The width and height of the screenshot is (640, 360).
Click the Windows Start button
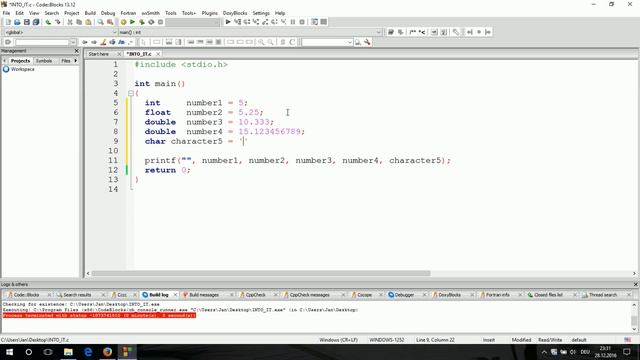coord(9,352)
